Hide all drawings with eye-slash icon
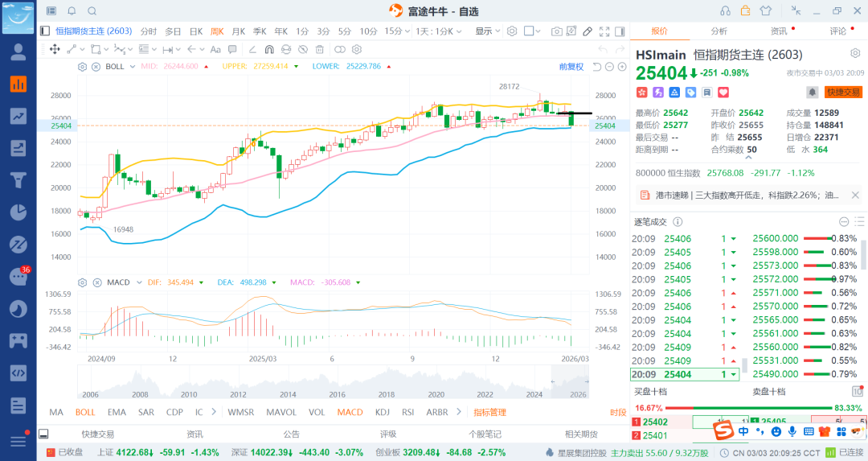 tap(303, 49)
